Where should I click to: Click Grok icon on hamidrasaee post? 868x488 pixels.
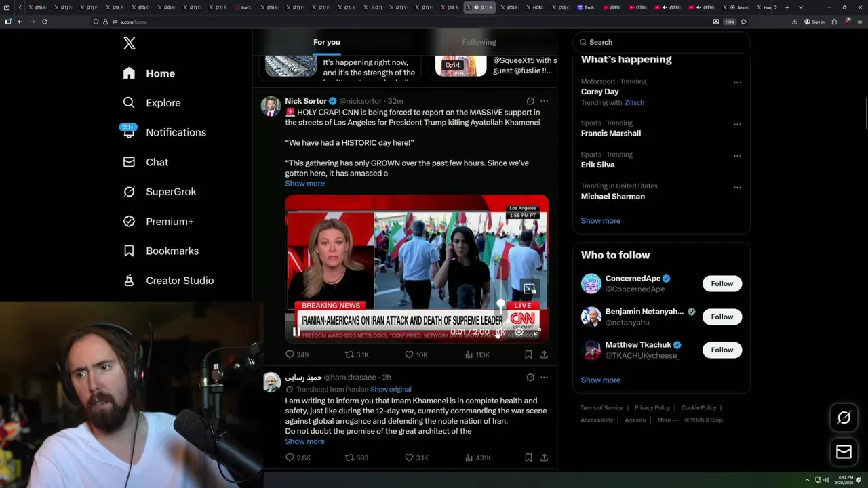[x=530, y=378]
